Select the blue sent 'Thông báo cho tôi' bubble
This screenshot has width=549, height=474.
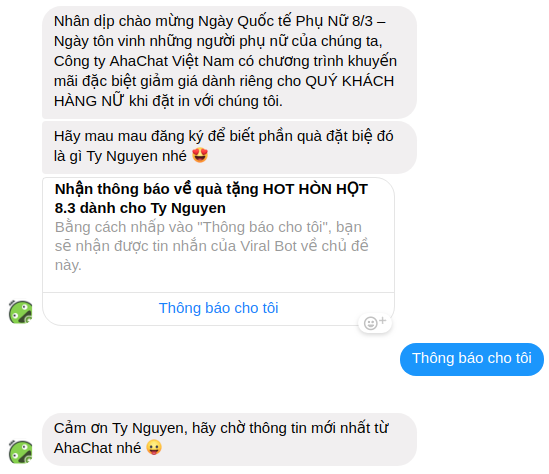tap(472, 359)
